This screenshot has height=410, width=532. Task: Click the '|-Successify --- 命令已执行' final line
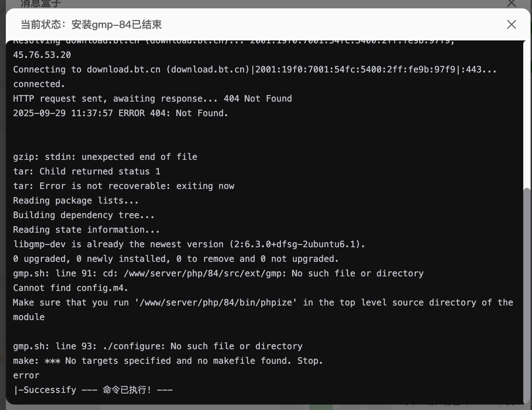(x=93, y=390)
